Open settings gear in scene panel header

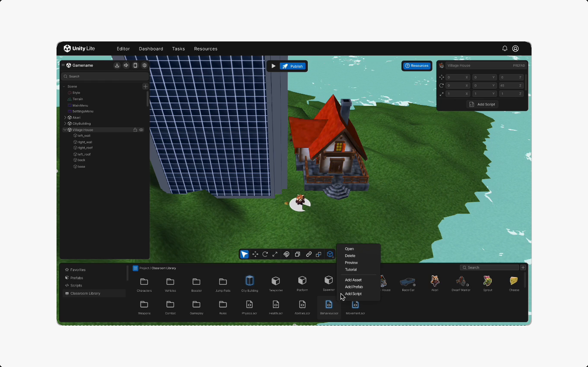[144, 66]
